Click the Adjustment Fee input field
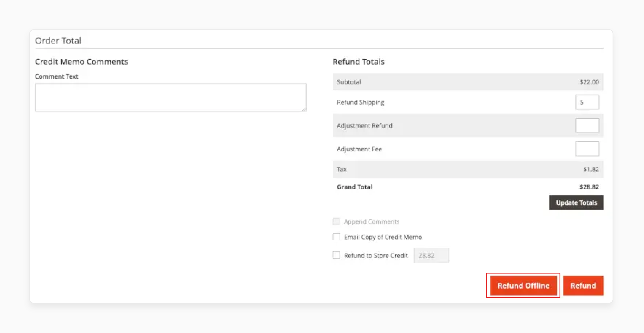Image resolution: width=644 pixels, height=333 pixels. tap(587, 149)
